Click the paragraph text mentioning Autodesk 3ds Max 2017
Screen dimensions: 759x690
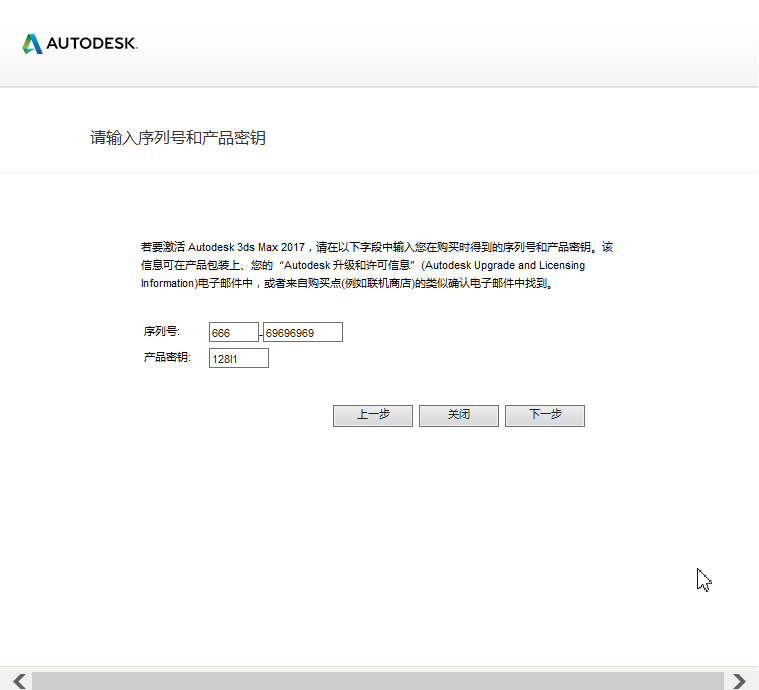(x=377, y=265)
